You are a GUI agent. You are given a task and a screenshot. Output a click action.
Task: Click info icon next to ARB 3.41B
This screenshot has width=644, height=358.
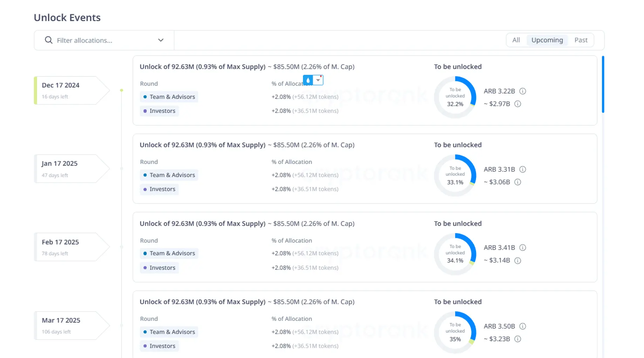[x=522, y=248]
